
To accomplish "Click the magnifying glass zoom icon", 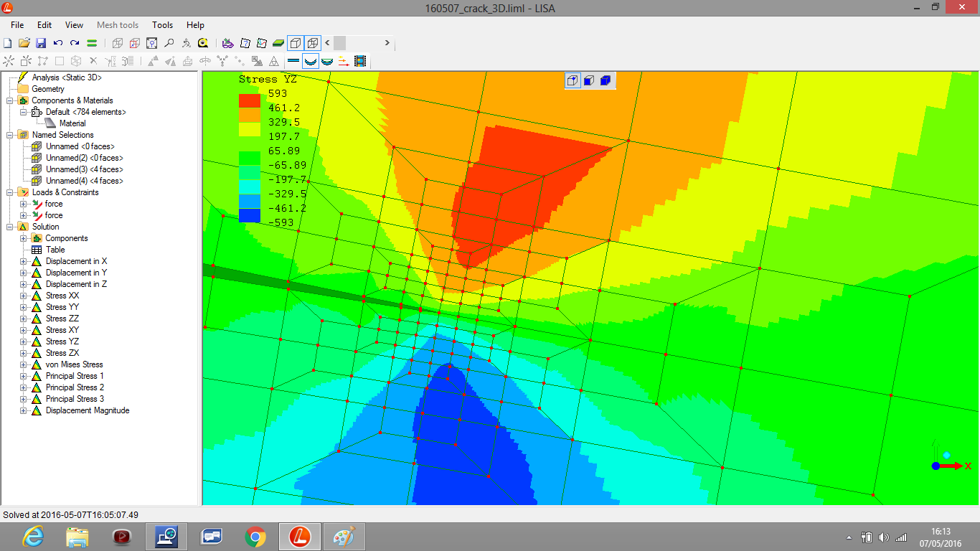I will (169, 43).
